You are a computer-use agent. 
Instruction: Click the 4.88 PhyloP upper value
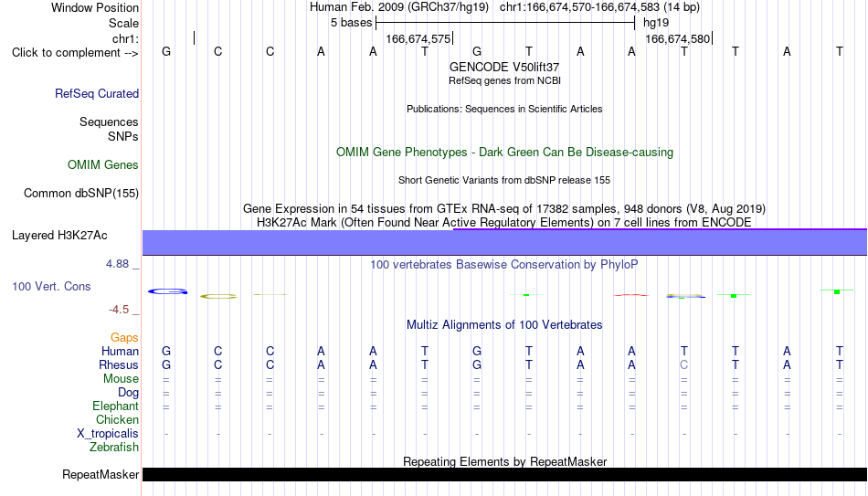tap(117, 264)
